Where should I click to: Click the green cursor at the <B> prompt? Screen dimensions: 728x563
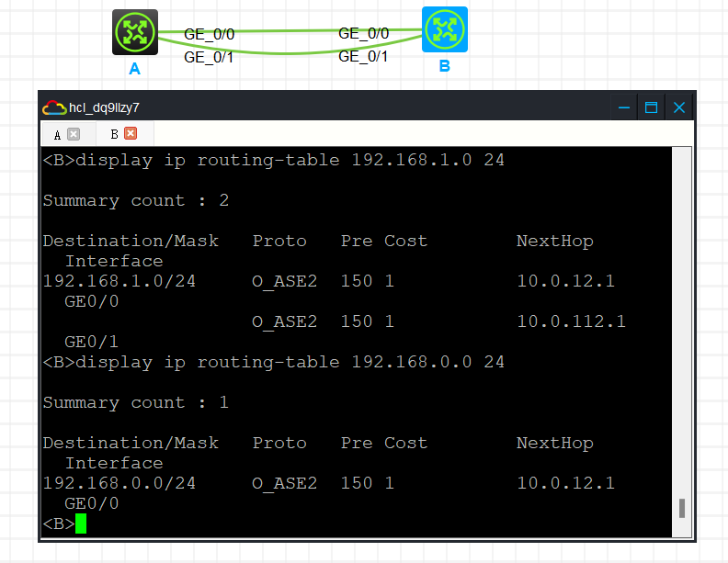click(81, 524)
